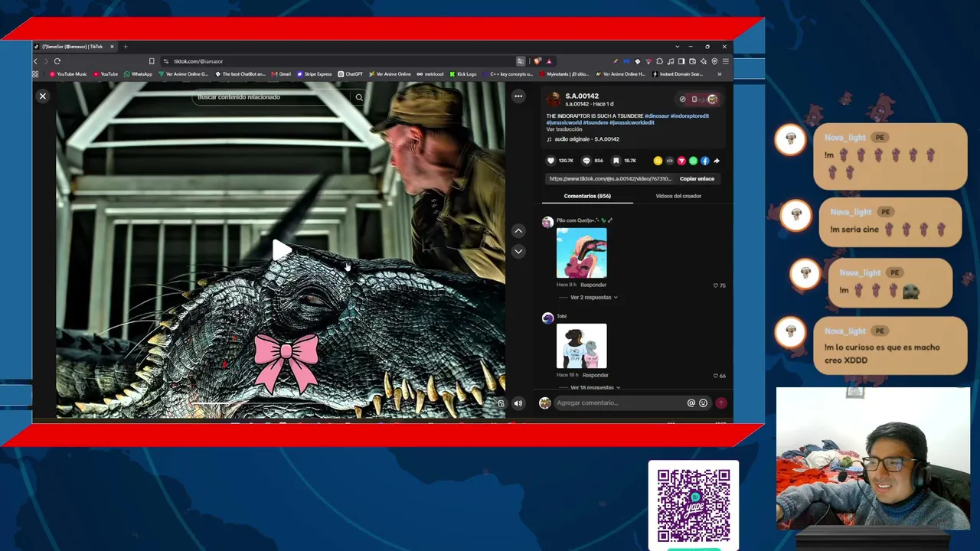Save the video with the bookmark icon

(x=616, y=161)
